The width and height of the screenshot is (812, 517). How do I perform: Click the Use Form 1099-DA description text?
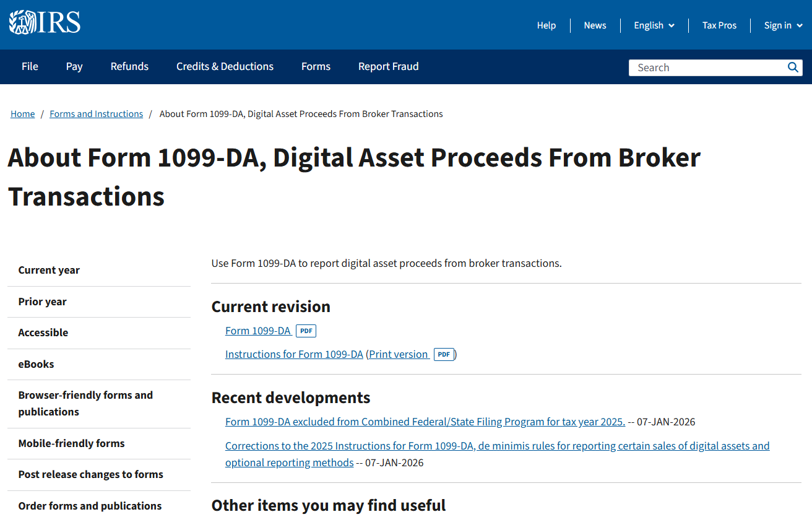(387, 263)
